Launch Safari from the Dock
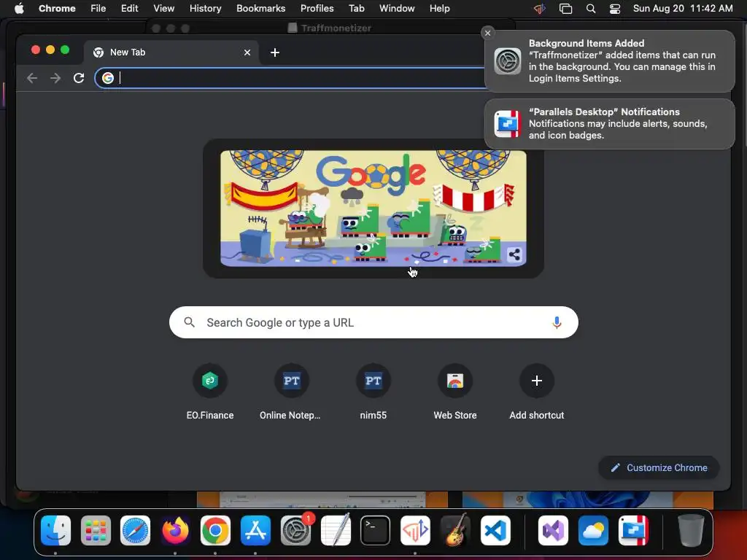The height and width of the screenshot is (560, 747). click(x=135, y=530)
